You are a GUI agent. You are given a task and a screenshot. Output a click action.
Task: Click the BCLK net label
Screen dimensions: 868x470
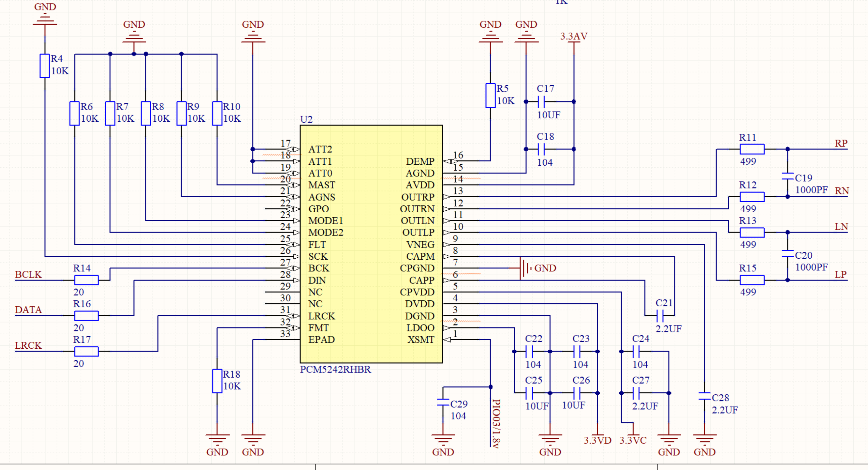click(x=28, y=274)
